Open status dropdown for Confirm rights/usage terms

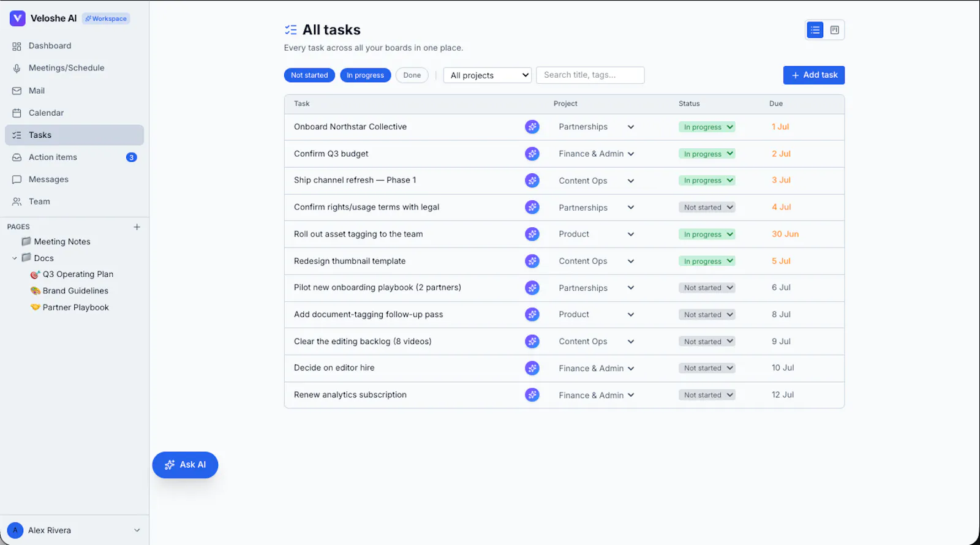point(707,207)
